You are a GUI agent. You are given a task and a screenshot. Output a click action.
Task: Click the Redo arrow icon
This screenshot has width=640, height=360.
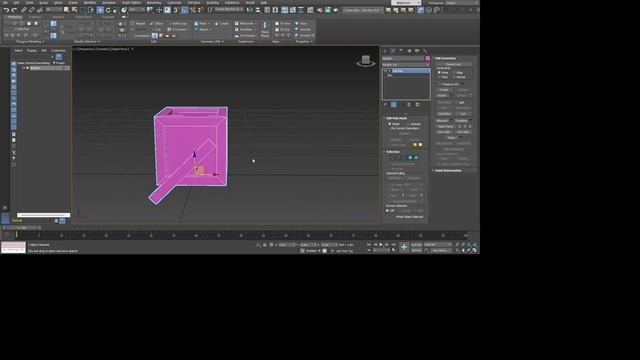point(14,10)
